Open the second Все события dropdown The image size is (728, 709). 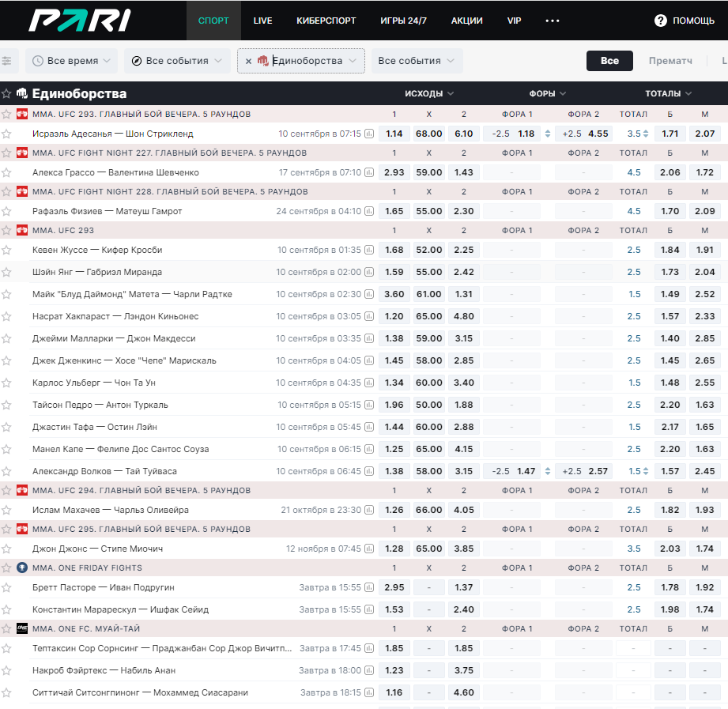tap(417, 61)
